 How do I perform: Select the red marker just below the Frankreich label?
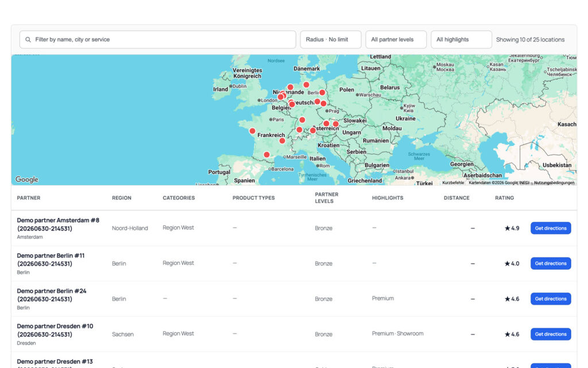pos(282,140)
